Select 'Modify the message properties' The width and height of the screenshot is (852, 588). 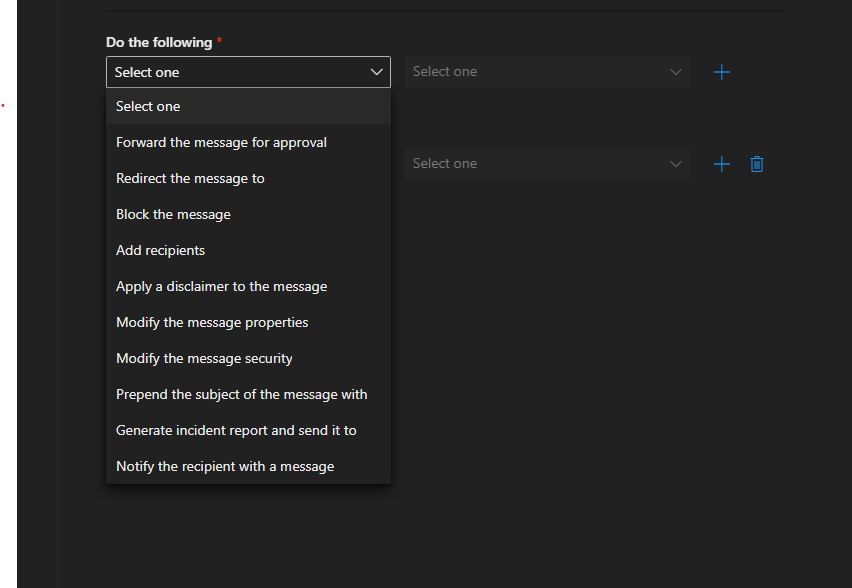[x=212, y=323]
